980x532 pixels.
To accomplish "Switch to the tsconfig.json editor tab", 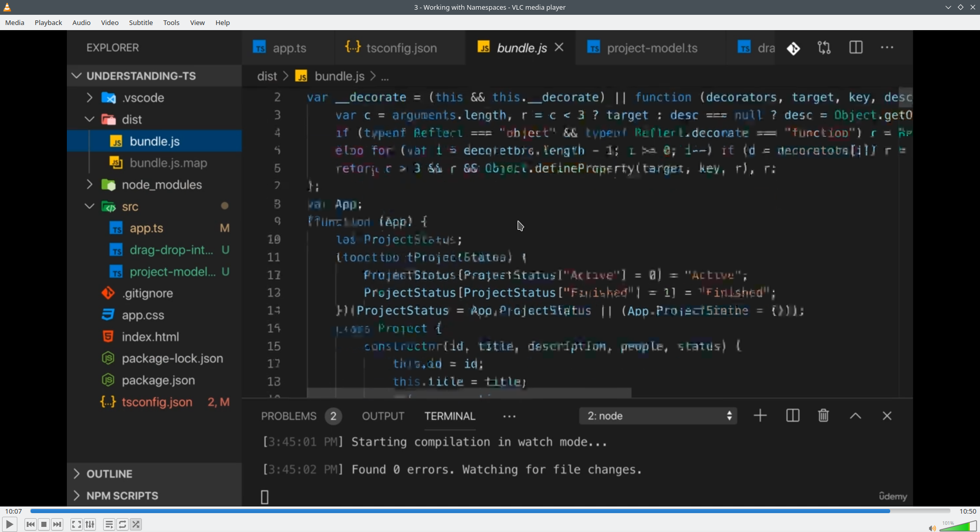I will pyautogui.click(x=400, y=48).
